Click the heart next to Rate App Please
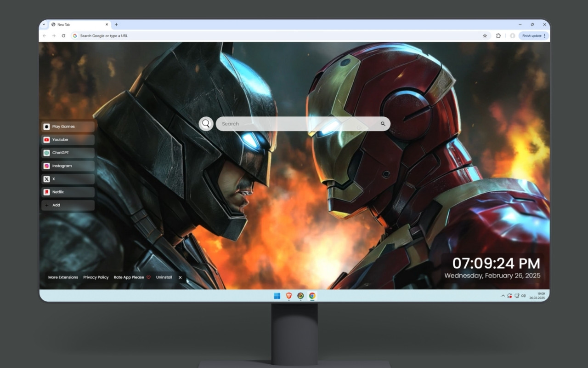 point(148,277)
